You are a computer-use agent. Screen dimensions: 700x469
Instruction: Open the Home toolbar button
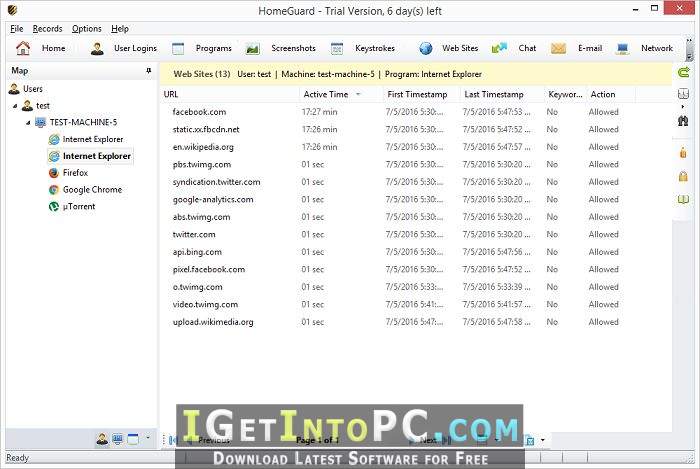[41, 48]
